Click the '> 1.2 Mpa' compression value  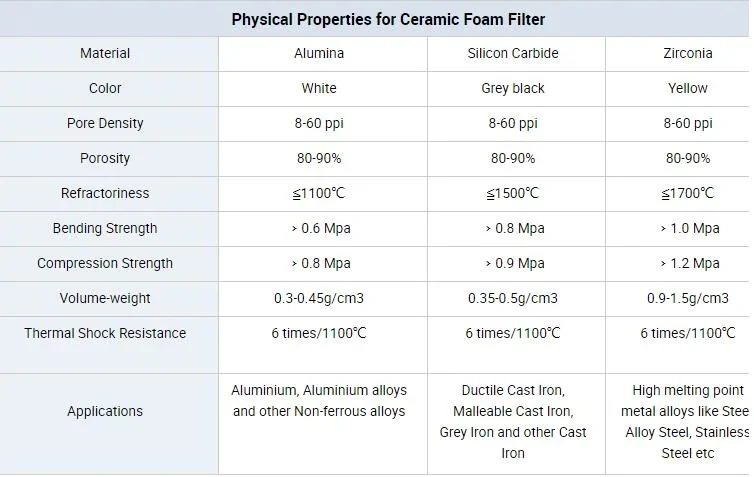pyautogui.click(x=688, y=263)
